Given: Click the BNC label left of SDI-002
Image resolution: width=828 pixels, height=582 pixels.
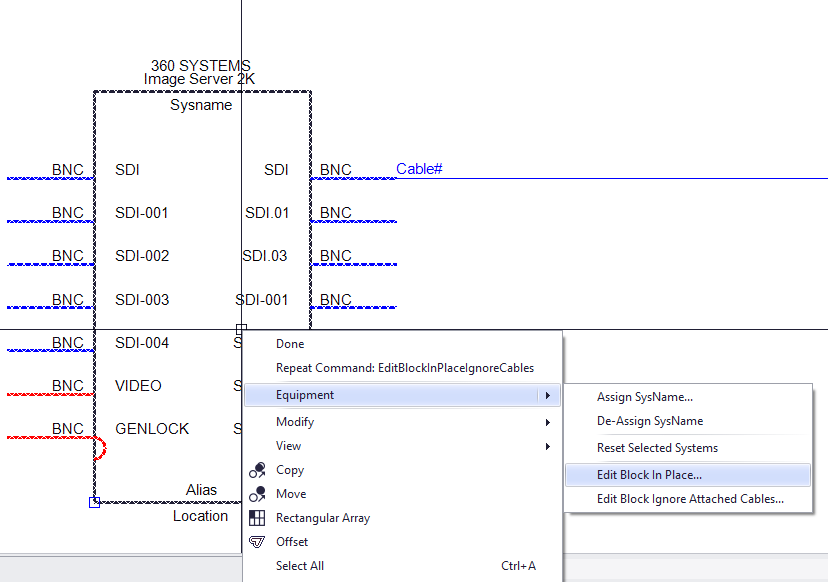Looking at the screenshot, I should 68,256.
